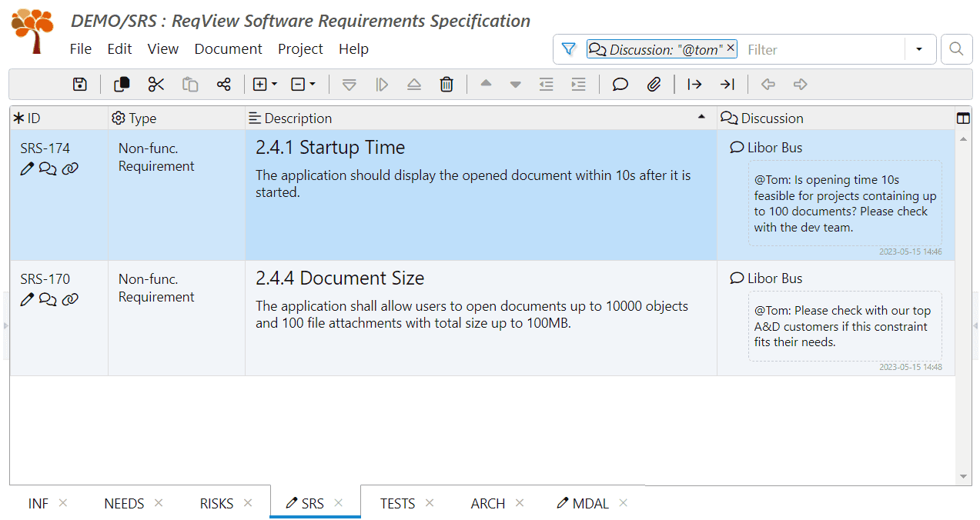Image resolution: width=980 pixels, height=520 pixels.
Task: Switch to the RISKS tab
Action: tap(216, 503)
